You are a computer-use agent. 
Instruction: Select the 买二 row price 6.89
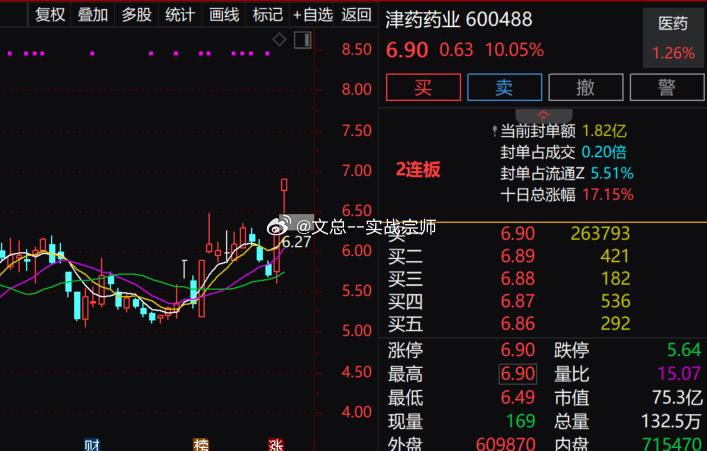(x=518, y=256)
